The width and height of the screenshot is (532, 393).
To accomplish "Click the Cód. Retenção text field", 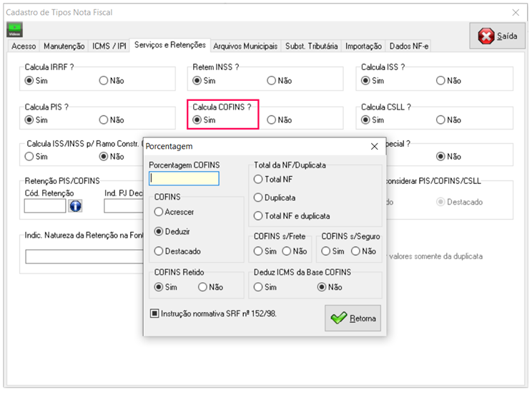I will (x=44, y=206).
